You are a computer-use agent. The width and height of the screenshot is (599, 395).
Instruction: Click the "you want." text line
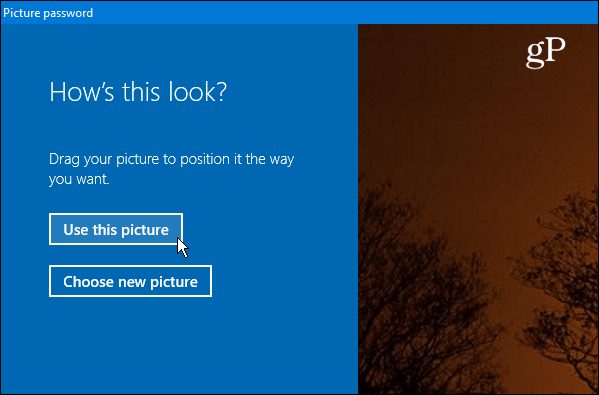coord(79,179)
